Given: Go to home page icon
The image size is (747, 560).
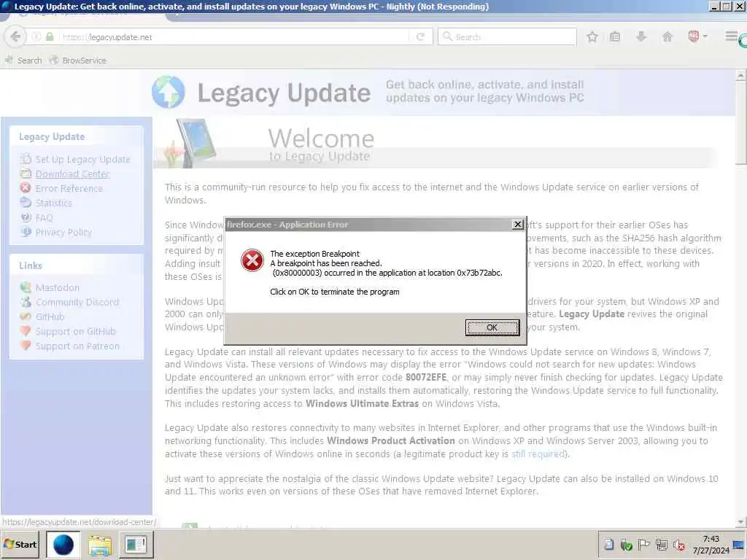Looking at the screenshot, I should tap(667, 36).
